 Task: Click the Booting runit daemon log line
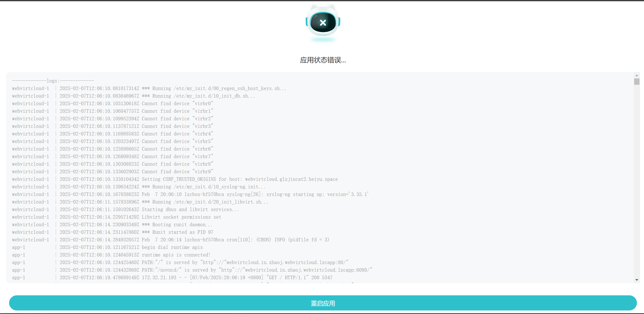(112, 224)
